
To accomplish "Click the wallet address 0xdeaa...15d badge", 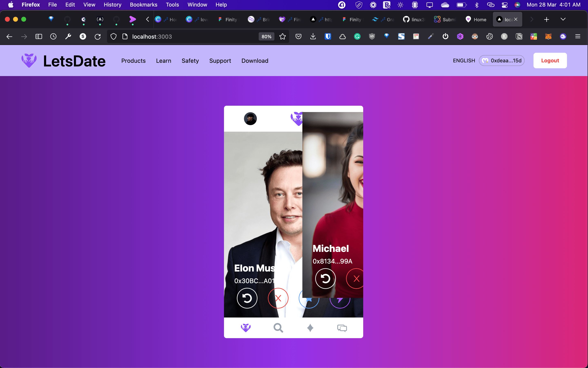I will pos(501,61).
